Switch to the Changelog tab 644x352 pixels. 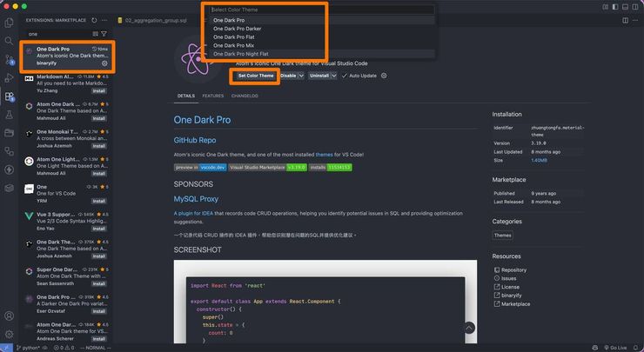[x=245, y=96]
